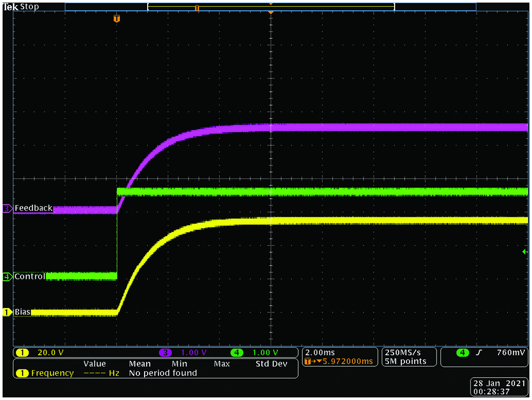Click the 20.0 V channel 1 scale
Viewport: 532px width, 400px height.
pos(50,353)
